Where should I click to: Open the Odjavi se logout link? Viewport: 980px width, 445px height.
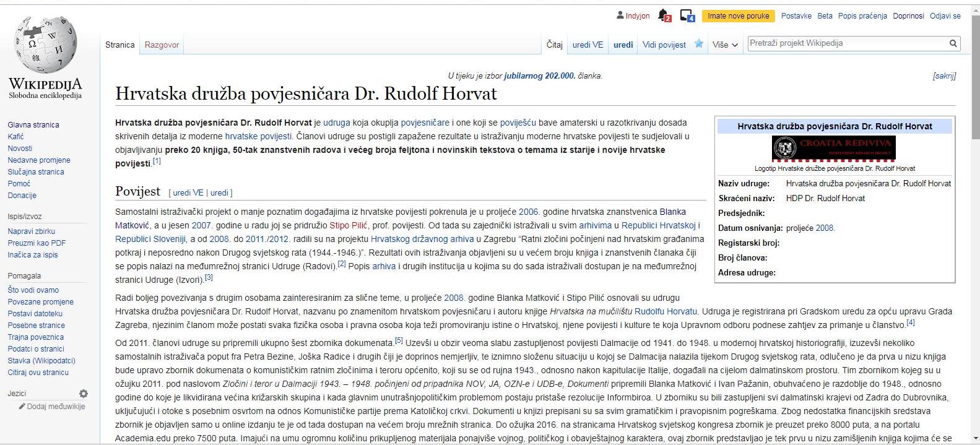[945, 16]
